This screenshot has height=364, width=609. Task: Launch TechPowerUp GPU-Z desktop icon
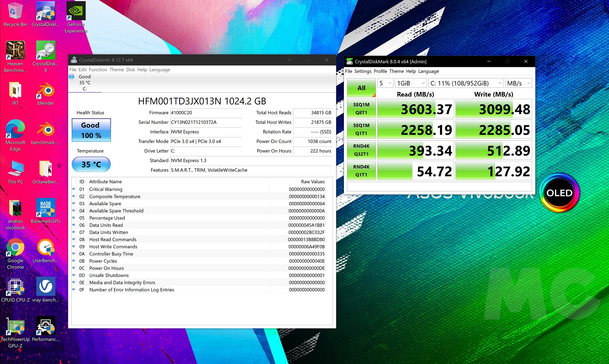point(15,327)
